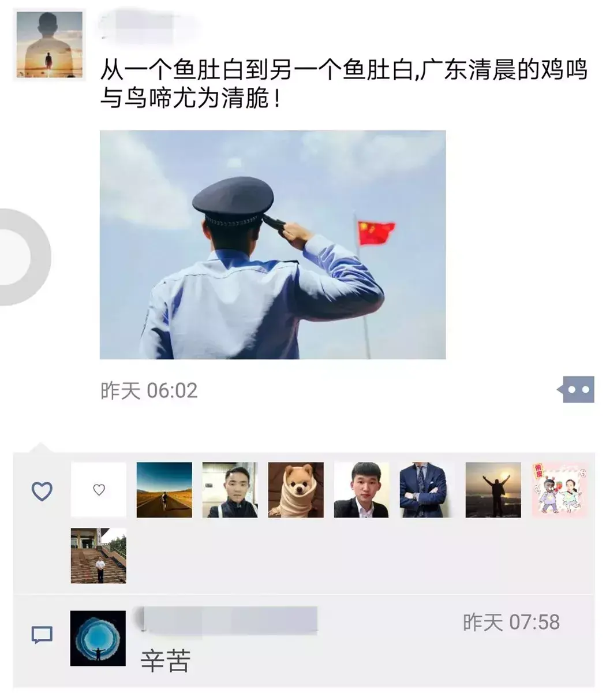Tap the white heart placeholder avatar
606x700 pixels.
tap(99, 490)
